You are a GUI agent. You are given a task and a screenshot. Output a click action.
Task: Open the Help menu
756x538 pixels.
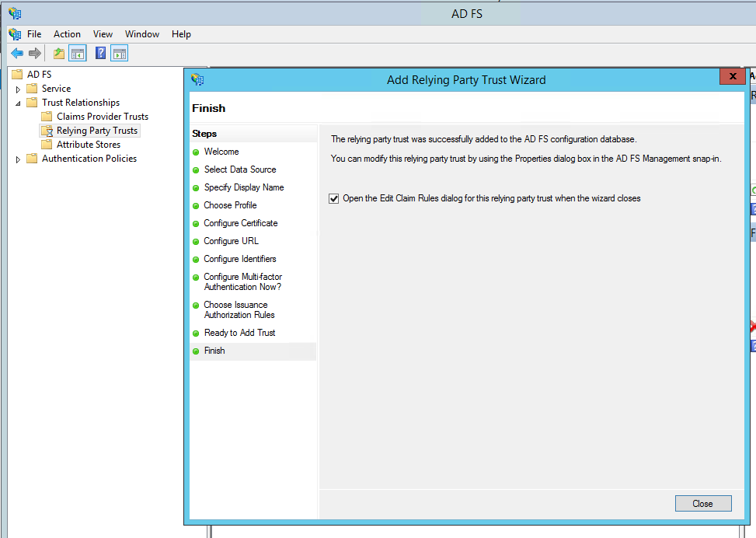point(181,33)
